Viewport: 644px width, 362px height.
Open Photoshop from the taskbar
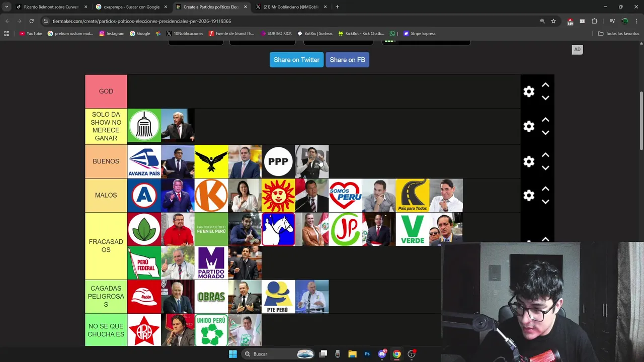[x=367, y=354]
